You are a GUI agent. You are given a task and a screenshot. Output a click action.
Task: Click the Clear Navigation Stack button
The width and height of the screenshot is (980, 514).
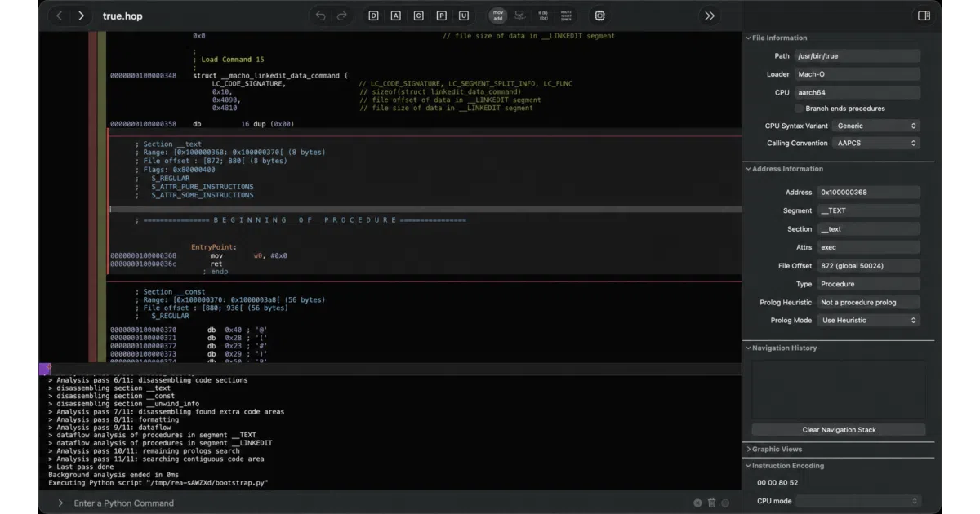[839, 430]
